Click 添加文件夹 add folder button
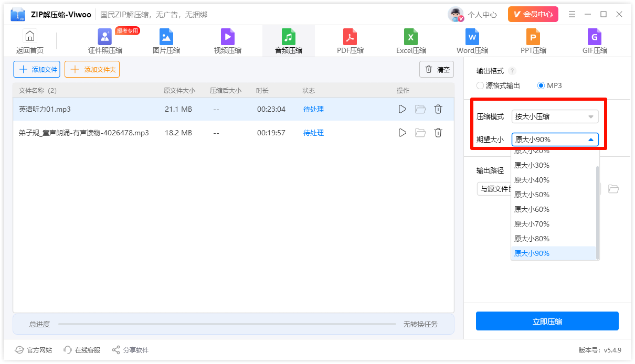This screenshot has width=635, height=364. point(92,69)
